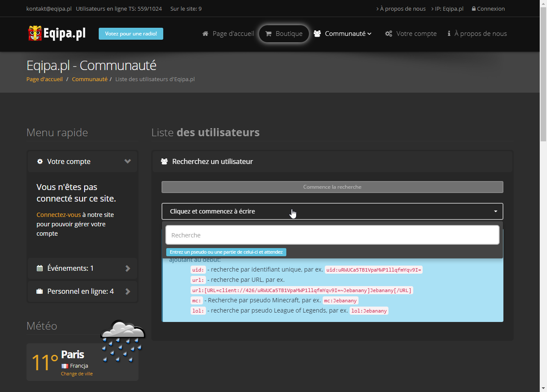Click the briefcase icon next to Personnel en ligne
The width and height of the screenshot is (547, 392).
pos(40,292)
